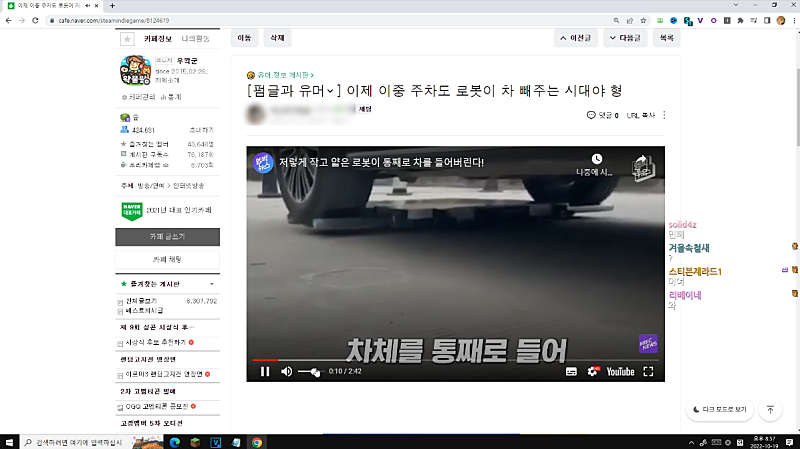Image resolution: width=800 pixels, height=449 pixels.
Task: Show hidden system tray icons chevron
Action: pyautogui.click(x=691, y=443)
